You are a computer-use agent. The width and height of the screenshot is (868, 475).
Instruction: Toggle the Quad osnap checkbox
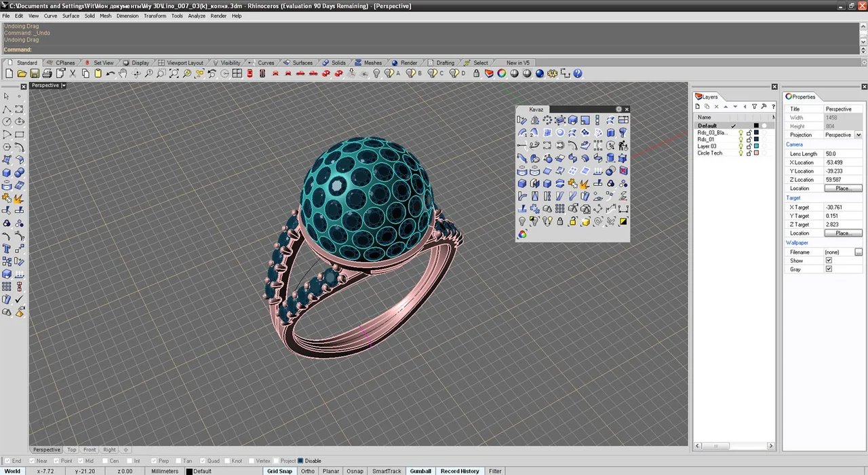pos(204,461)
